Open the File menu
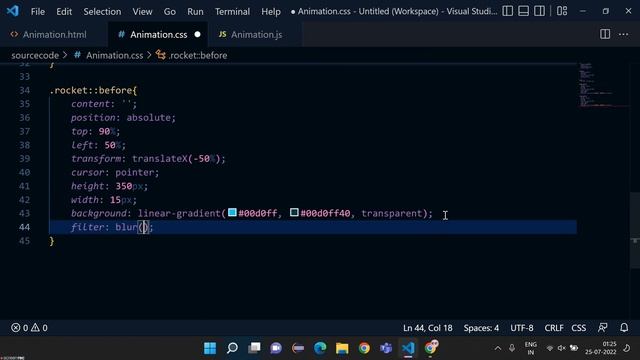Screen dimensions: 640x360 (x=38, y=11)
